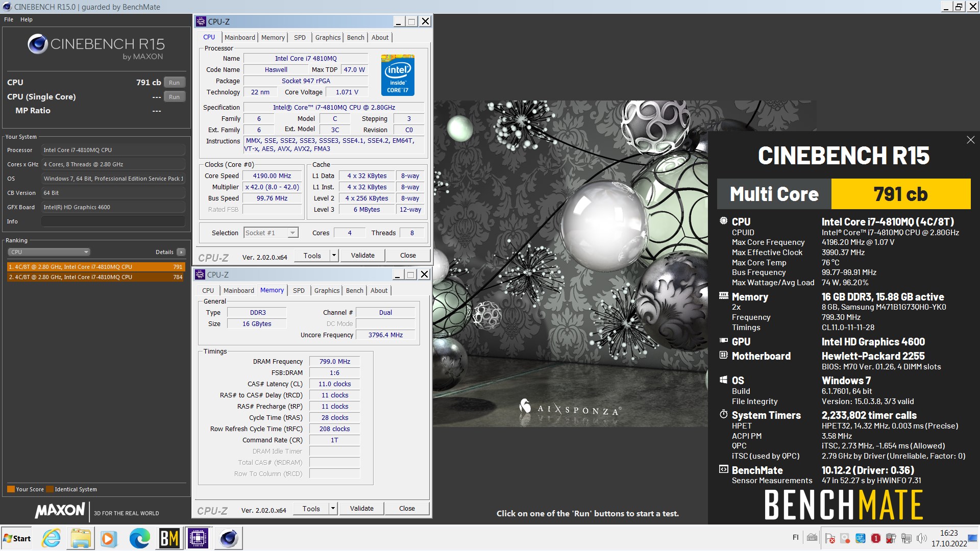Switch to Graphics tab in lower CPU-Z

pos(327,290)
